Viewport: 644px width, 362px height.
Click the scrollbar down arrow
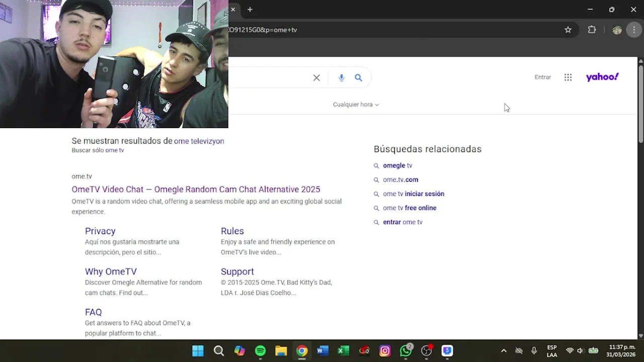pos(640,335)
